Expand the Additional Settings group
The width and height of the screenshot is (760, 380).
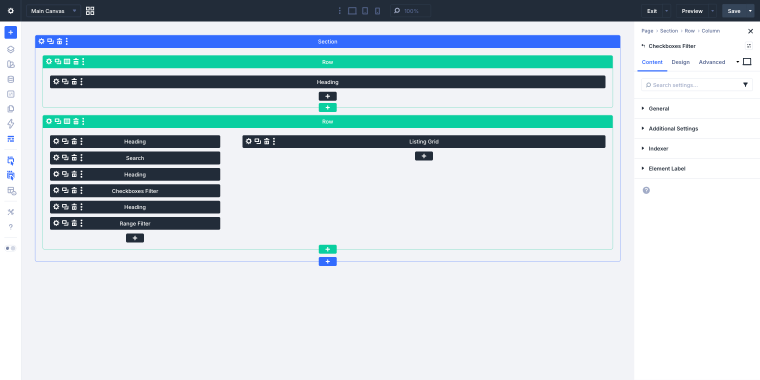point(697,128)
